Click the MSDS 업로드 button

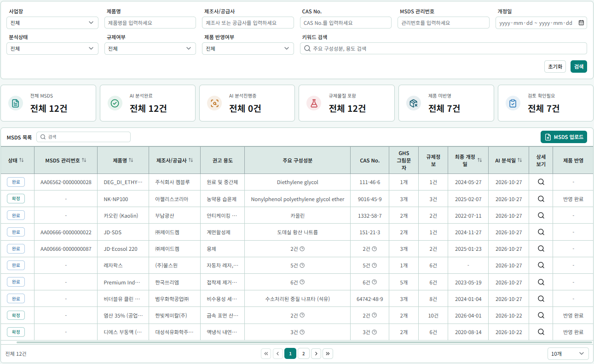click(564, 137)
